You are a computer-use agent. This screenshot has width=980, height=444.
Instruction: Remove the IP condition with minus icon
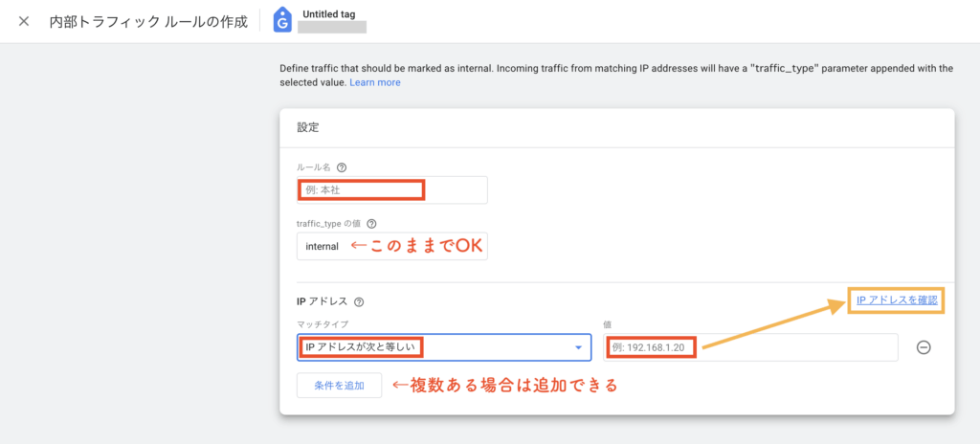pyautogui.click(x=924, y=347)
